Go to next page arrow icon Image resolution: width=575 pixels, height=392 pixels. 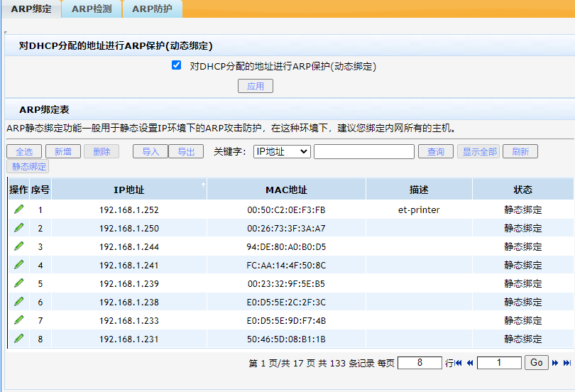point(555,363)
